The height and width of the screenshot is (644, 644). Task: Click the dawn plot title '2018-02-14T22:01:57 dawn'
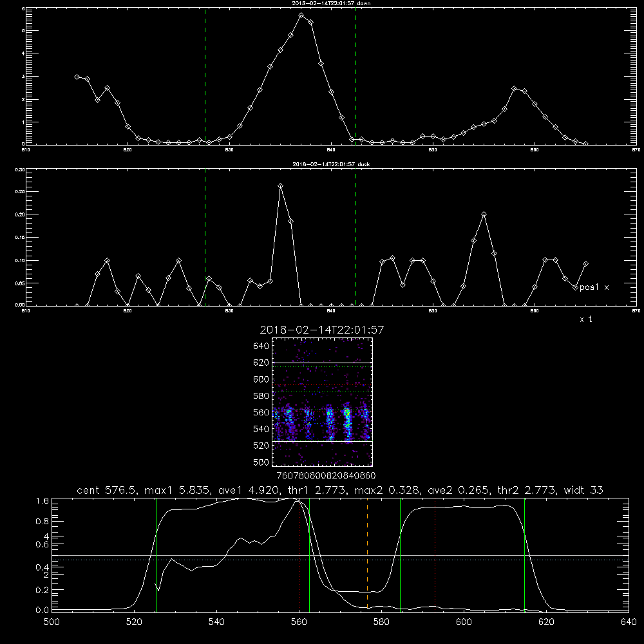click(331, 3)
